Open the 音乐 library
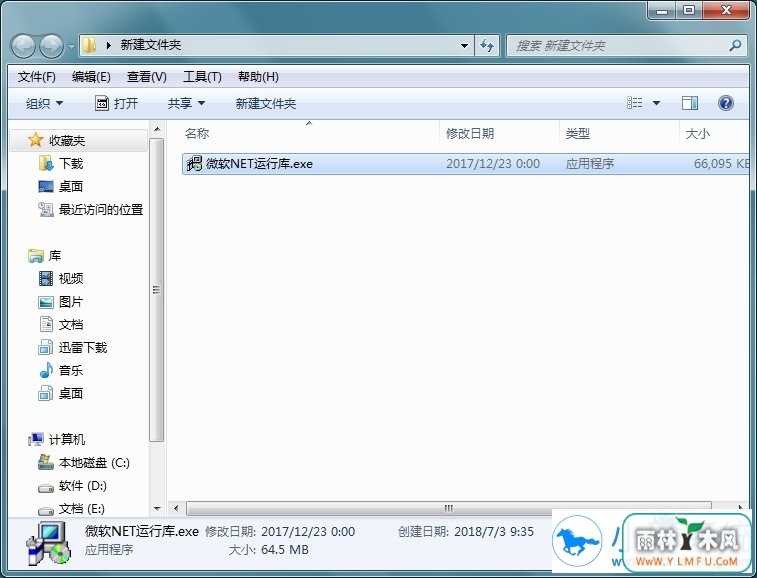Image resolution: width=757 pixels, height=578 pixels. [x=71, y=370]
